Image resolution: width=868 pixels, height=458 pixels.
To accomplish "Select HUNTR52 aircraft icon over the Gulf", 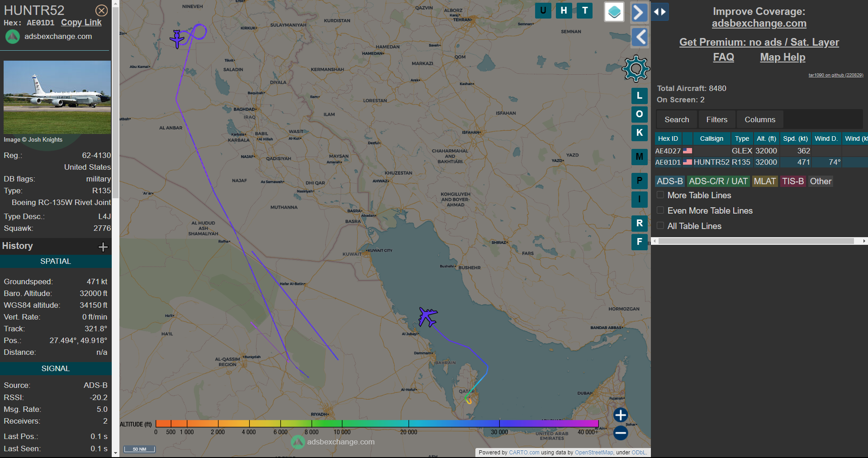I will (427, 316).
